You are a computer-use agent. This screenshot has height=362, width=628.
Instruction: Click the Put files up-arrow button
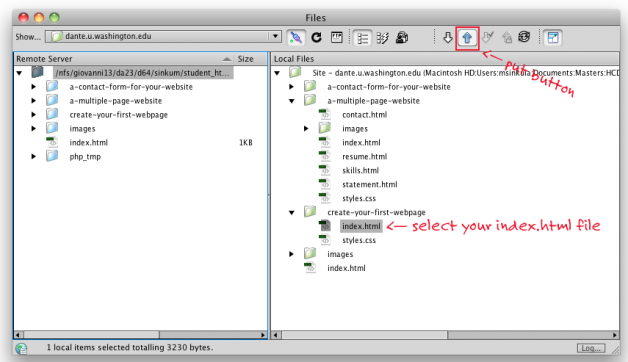coord(467,38)
